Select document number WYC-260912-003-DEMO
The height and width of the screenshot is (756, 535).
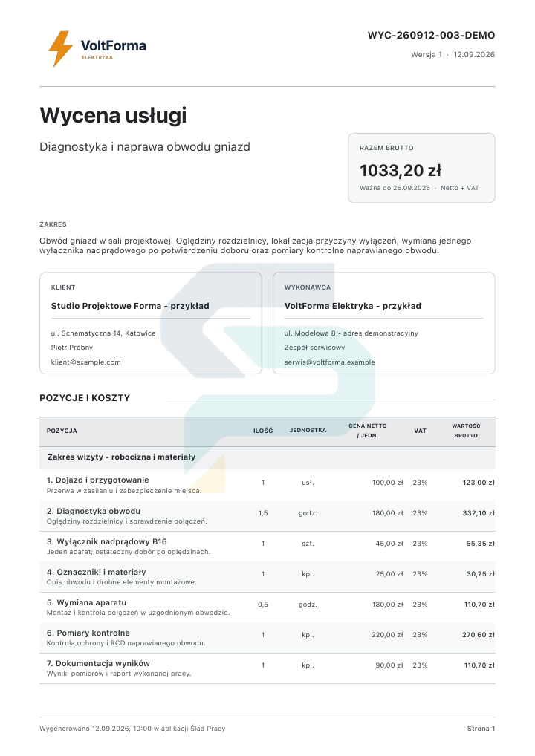[431, 35]
